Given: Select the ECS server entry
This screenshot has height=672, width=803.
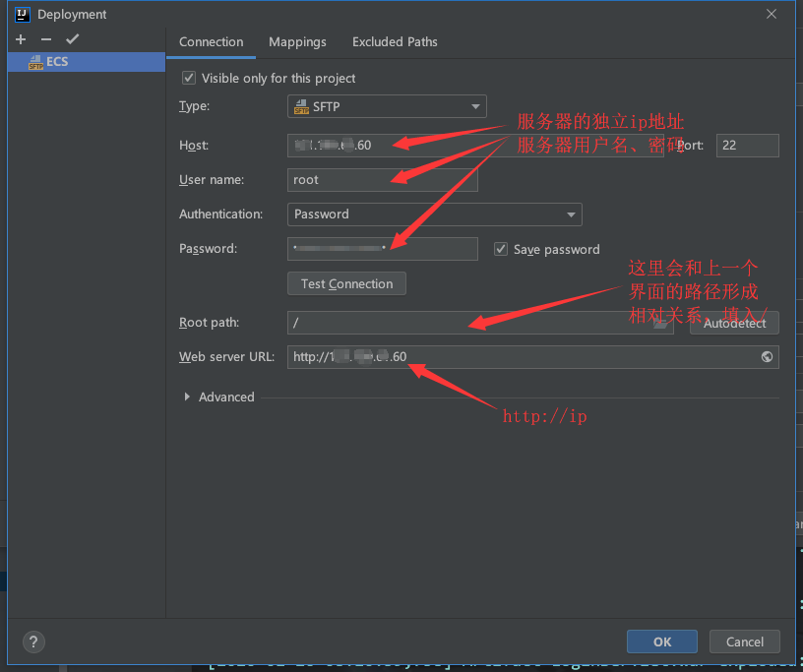Looking at the screenshot, I should (x=87, y=62).
